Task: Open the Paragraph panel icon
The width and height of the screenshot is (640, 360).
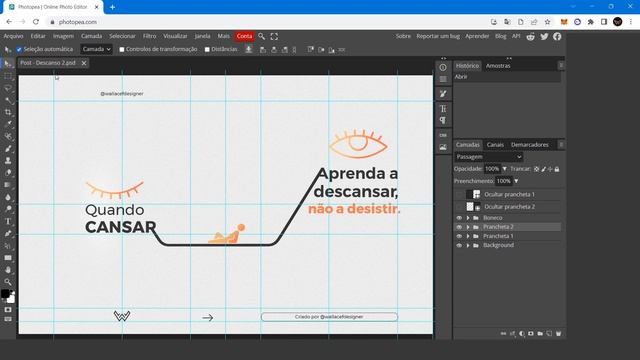Action: tap(443, 120)
